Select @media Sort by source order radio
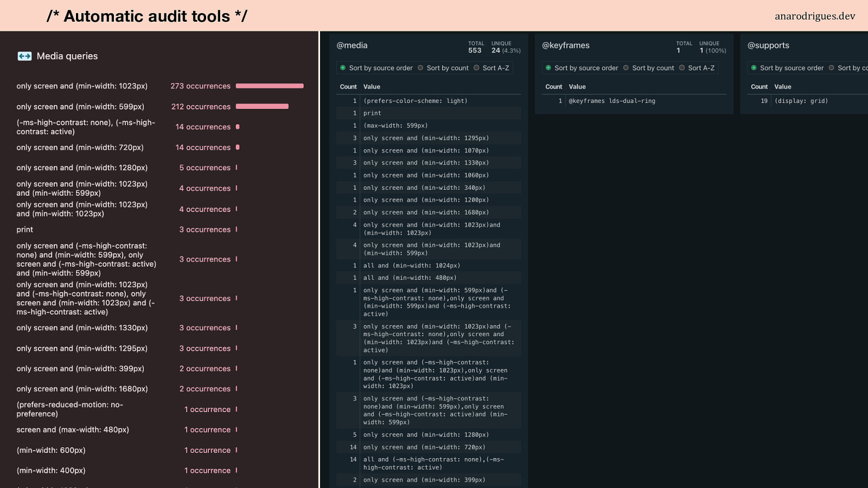 343,68
